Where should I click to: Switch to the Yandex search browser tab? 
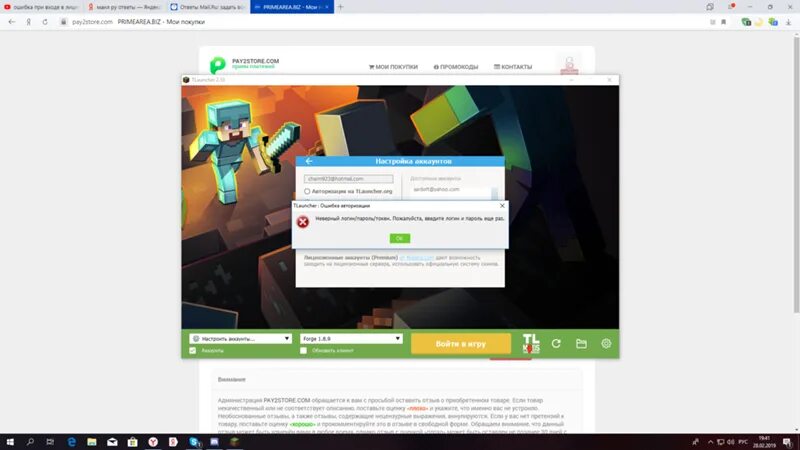[124, 7]
